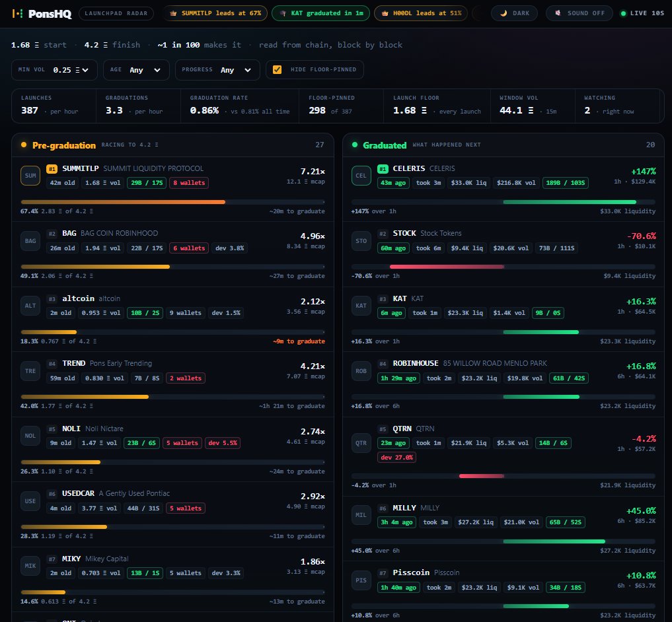Screen dimensions: 672x622
Task: Open the MIK token avatar
Action: point(30,566)
